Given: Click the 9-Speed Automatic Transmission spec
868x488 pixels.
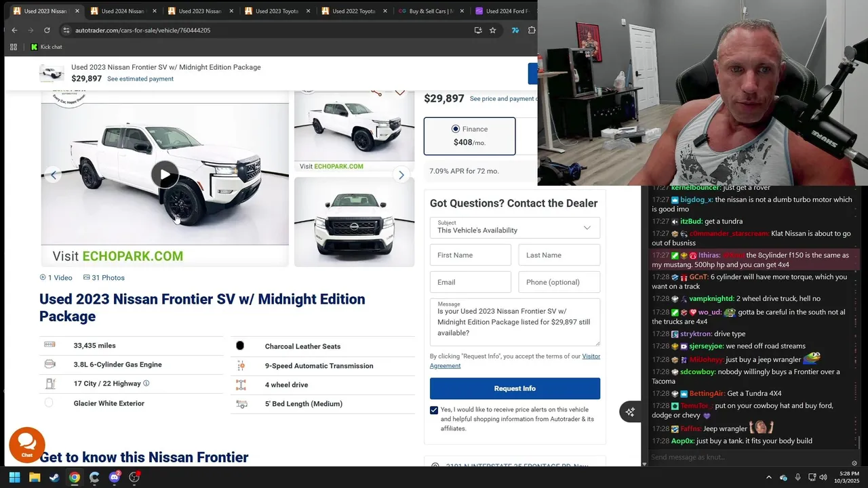Looking at the screenshot, I should pyautogui.click(x=319, y=366).
